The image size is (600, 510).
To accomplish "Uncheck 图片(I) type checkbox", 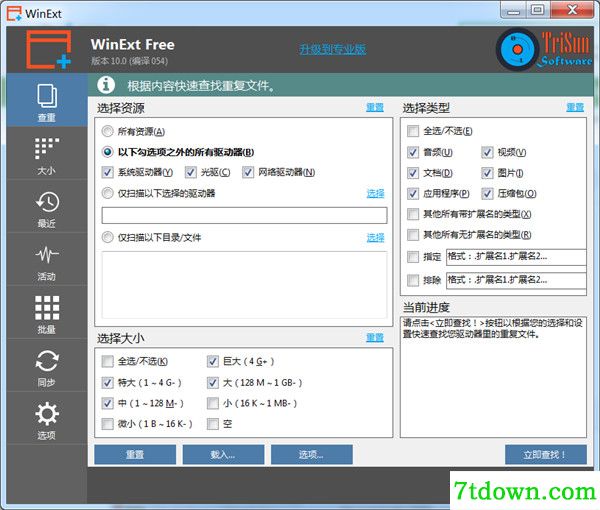I will (x=487, y=173).
